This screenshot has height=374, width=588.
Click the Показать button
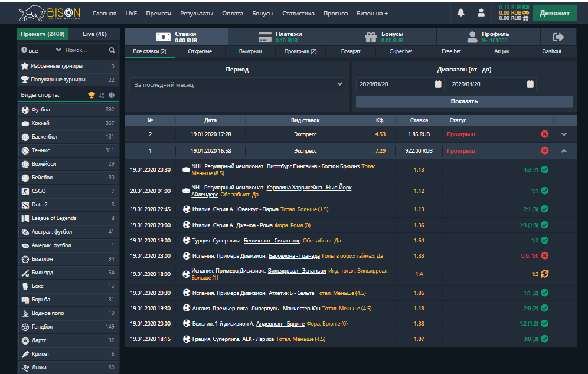[x=464, y=101]
